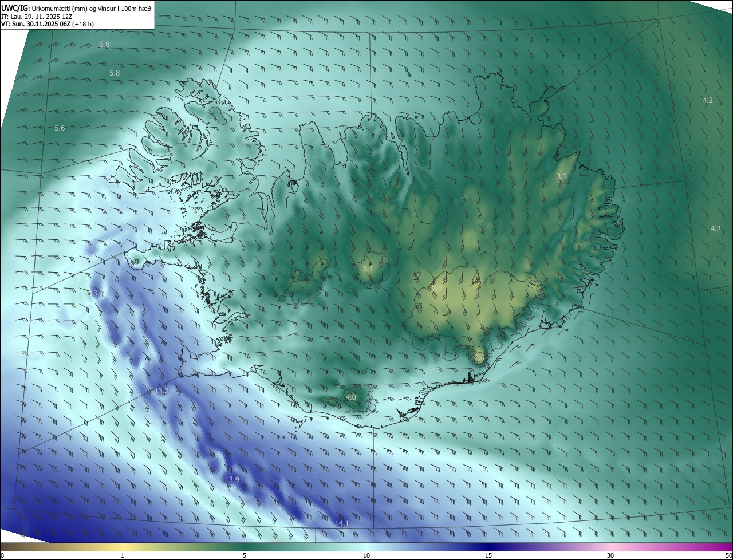Select the 3.3 value label over eastern Iceland
Screen dimensions: 733x560
click(x=562, y=176)
